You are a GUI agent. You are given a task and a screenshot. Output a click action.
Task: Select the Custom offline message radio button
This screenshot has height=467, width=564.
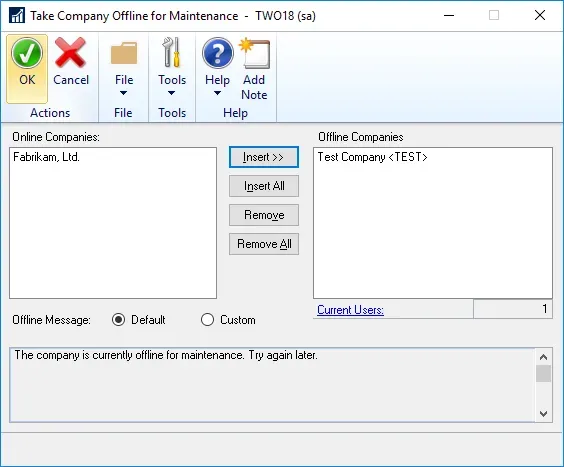pyautogui.click(x=208, y=319)
